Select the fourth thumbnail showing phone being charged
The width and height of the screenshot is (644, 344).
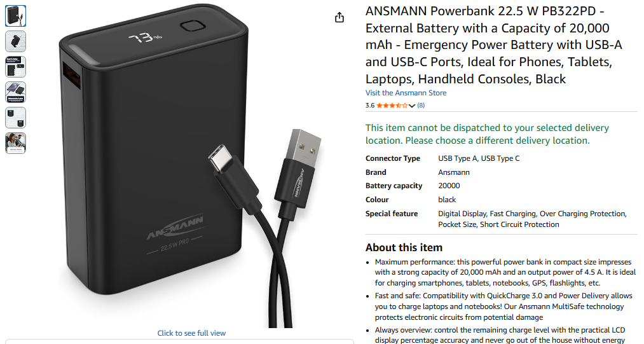coord(16,92)
